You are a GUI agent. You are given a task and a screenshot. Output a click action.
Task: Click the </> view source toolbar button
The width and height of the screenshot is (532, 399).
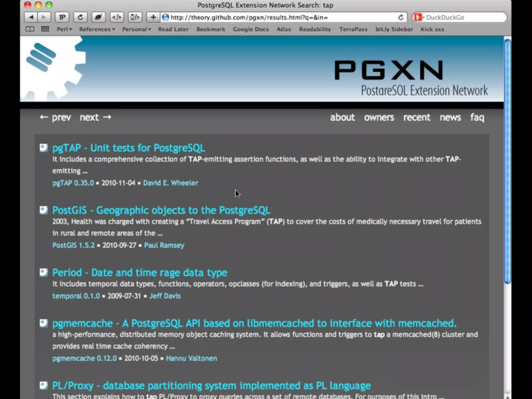[x=117, y=17]
